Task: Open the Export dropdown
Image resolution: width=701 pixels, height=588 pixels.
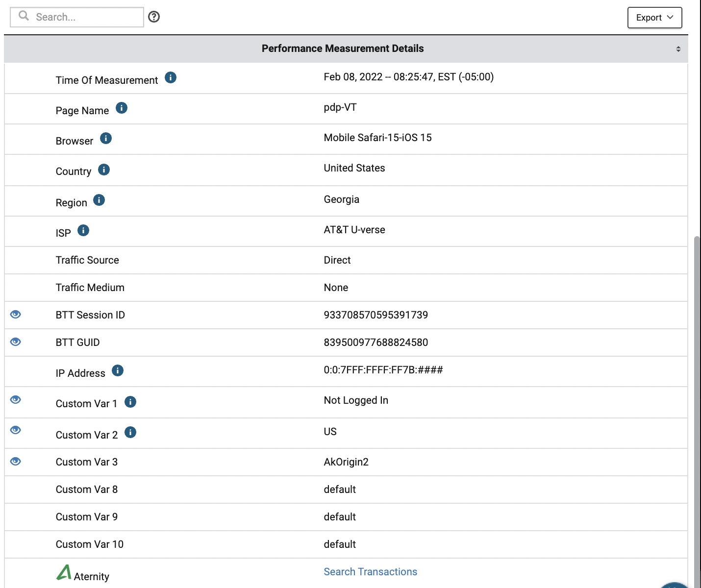Action: coord(654,17)
